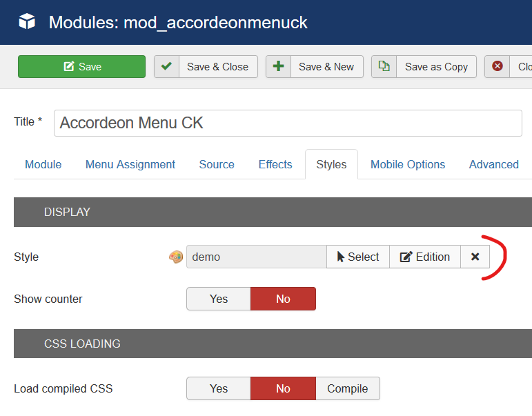Click the red X close icon in toolbar

[497, 66]
